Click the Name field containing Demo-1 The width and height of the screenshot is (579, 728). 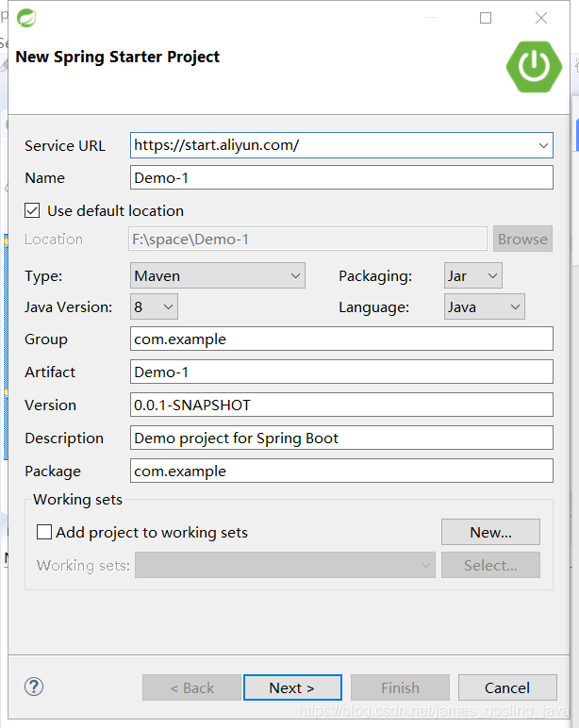pos(341,178)
